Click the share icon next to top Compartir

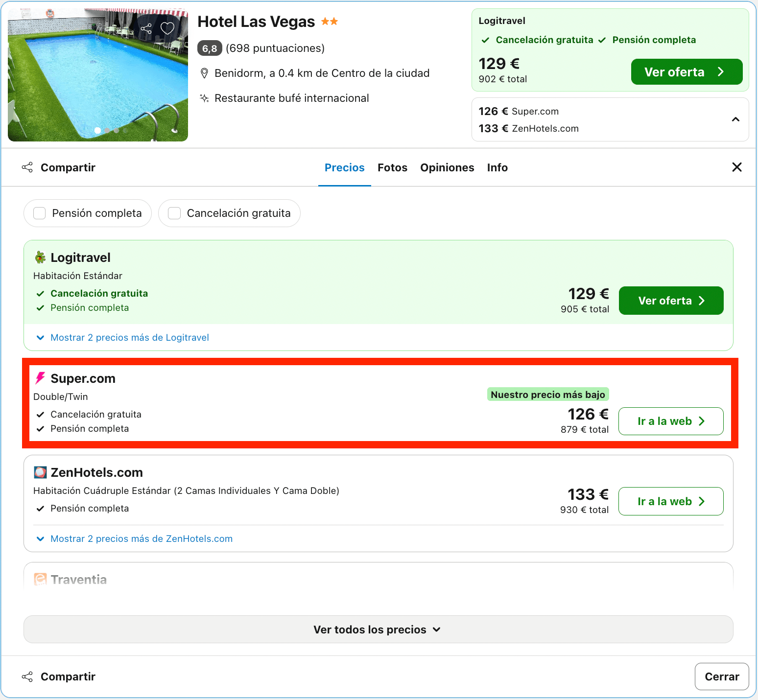tap(27, 167)
